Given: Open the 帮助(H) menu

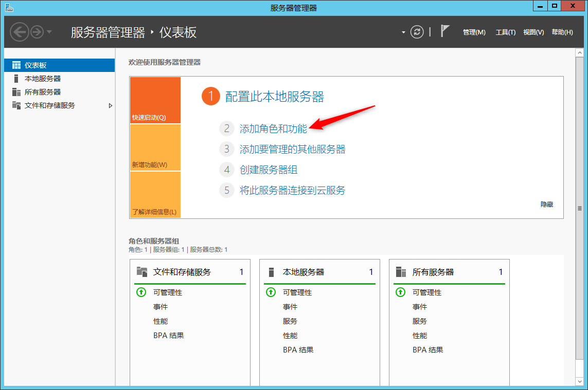Looking at the screenshot, I should (562, 32).
